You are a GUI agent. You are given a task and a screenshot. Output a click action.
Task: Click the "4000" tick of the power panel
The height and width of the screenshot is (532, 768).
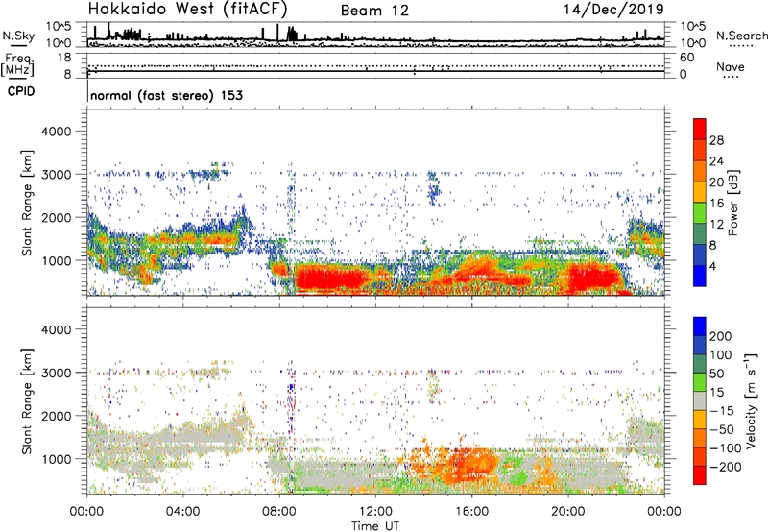point(56,132)
